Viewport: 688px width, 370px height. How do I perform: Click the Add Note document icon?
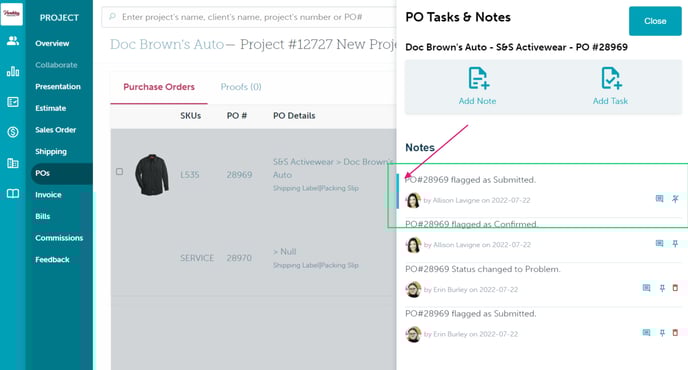click(x=478, y=78)
